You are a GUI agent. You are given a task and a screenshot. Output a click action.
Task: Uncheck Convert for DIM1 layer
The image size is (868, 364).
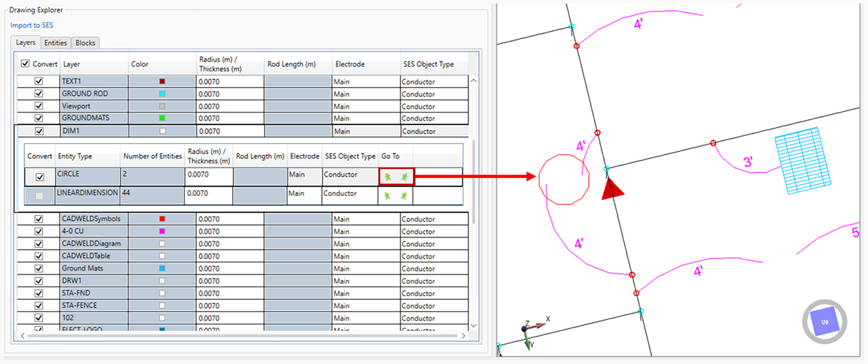(x=39, y=131)
